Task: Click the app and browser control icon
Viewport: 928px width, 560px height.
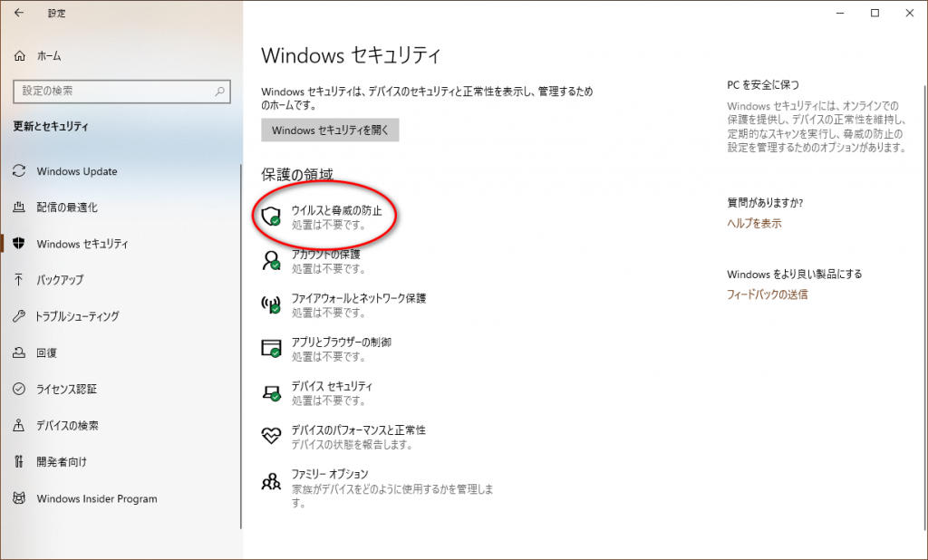Action: (271, 349)
